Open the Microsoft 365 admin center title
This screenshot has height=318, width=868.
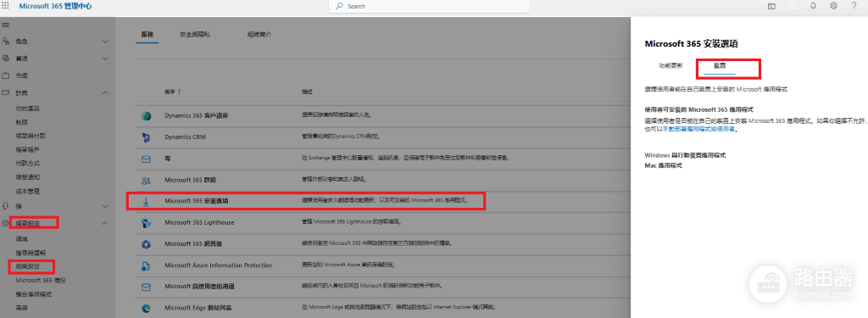(x=55, y=6)
